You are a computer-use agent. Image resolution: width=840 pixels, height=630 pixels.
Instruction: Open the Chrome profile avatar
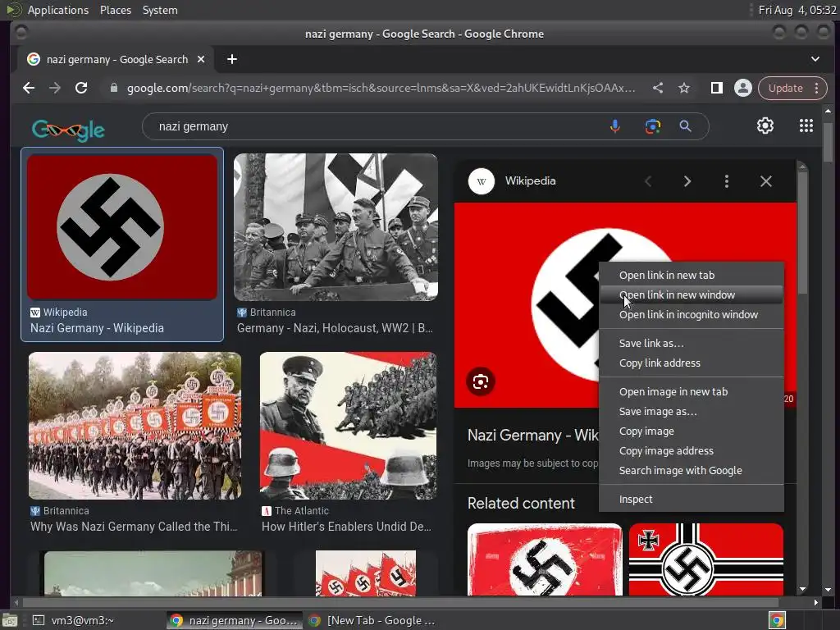[743, 88]
